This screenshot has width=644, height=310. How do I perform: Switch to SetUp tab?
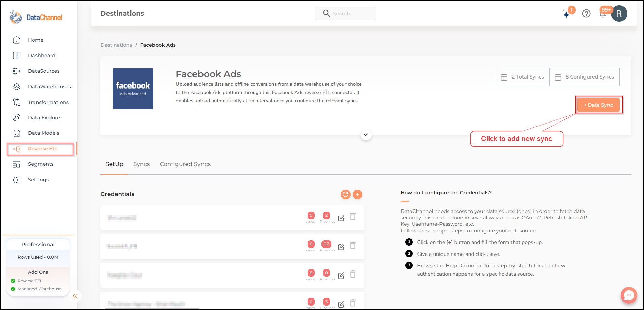click(x=114, y=164)
